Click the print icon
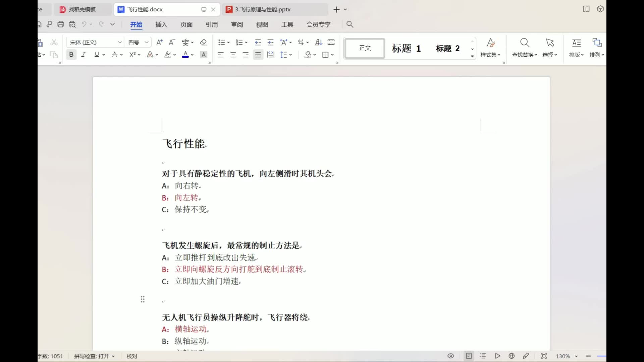The width and height of the screenshot is (644, 362). (x=61, y=24)
